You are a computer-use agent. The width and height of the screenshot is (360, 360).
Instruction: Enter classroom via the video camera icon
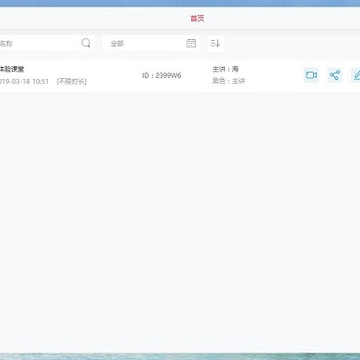311,75
